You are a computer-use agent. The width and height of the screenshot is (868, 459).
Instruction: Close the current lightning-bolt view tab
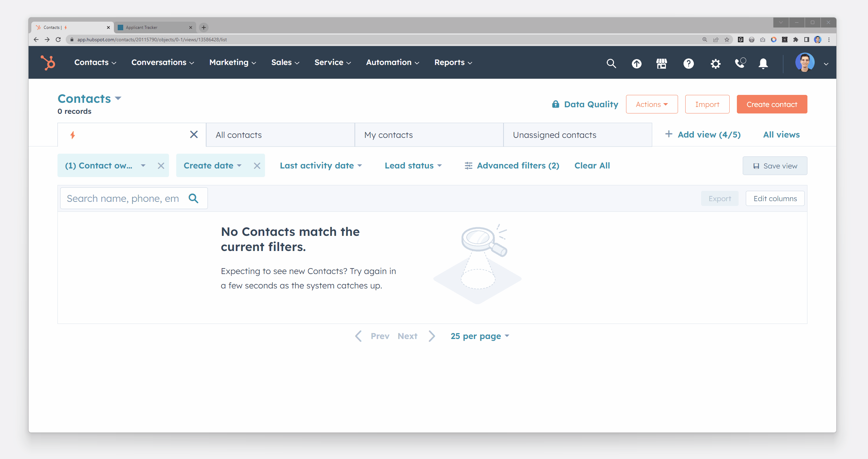tap(194, 134)
